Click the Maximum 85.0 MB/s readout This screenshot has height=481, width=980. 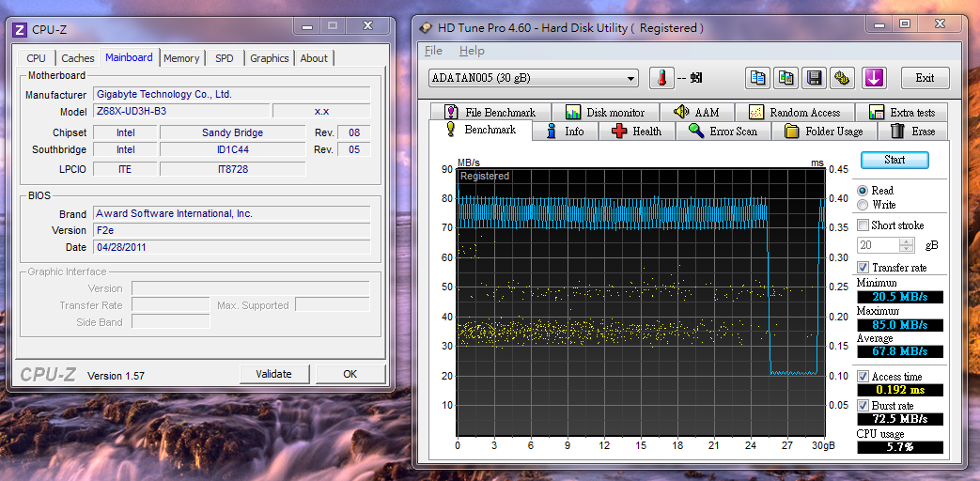click(x=900, y=325)
